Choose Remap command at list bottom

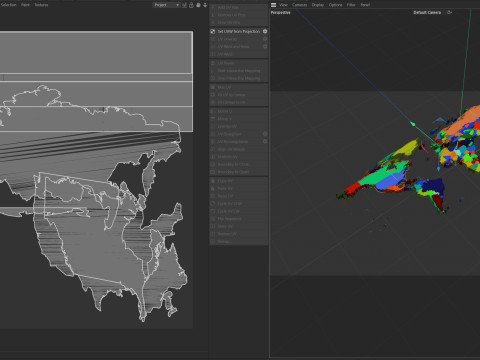click(x=239, y=242)
